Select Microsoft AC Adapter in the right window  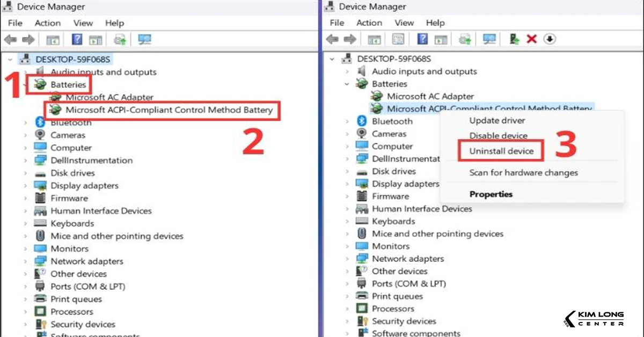tap(430, 97)
